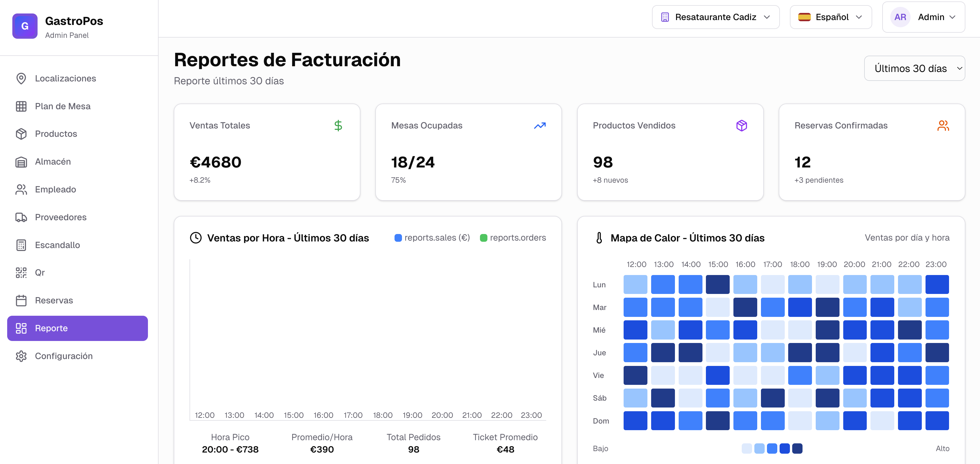Click the Configuración gear icon

click(21, 356)
